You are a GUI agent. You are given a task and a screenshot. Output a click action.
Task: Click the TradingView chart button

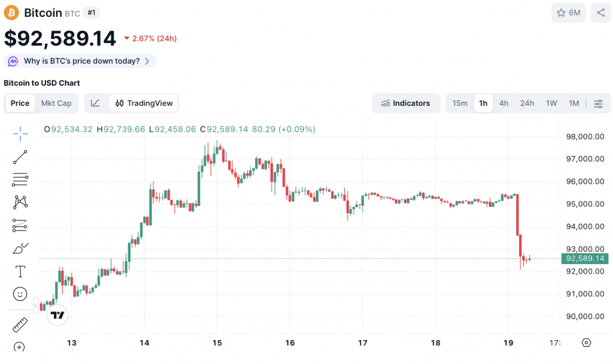coord(144,103)
